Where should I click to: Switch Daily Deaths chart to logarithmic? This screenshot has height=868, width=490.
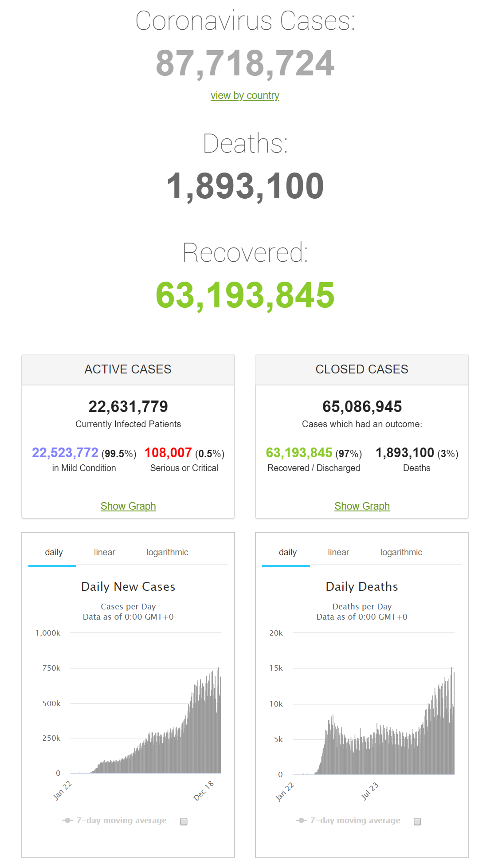coord(401,553)
